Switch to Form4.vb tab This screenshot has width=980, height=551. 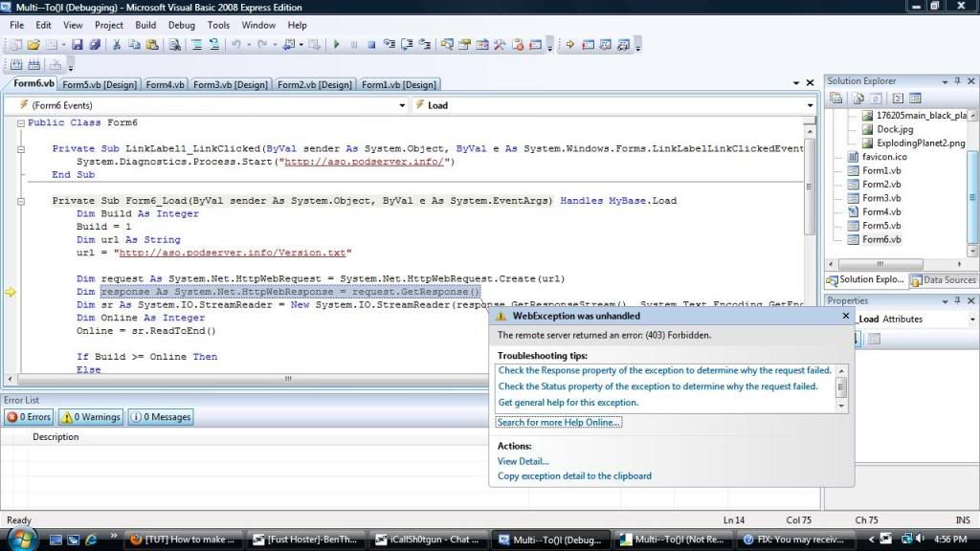165,84
